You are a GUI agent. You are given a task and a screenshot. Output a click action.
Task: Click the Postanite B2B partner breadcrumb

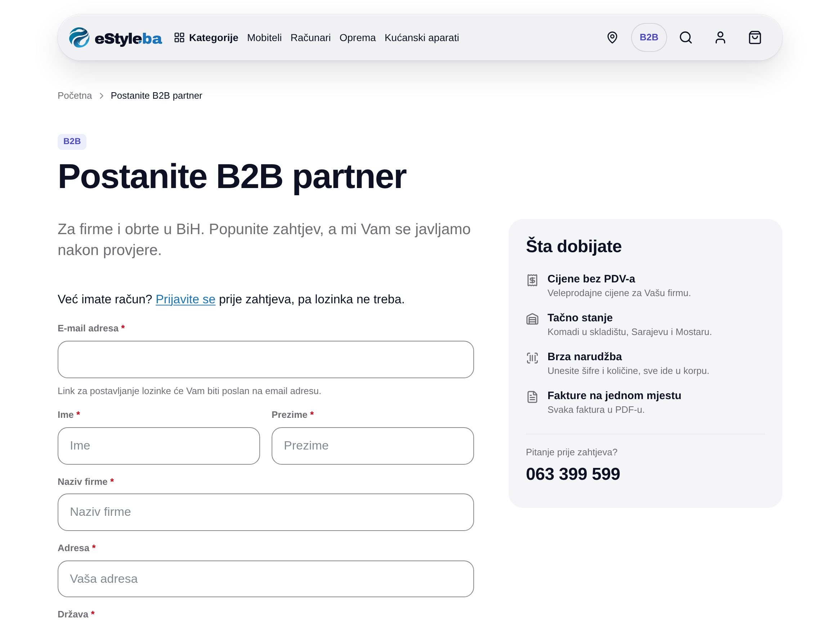point(156,95)
